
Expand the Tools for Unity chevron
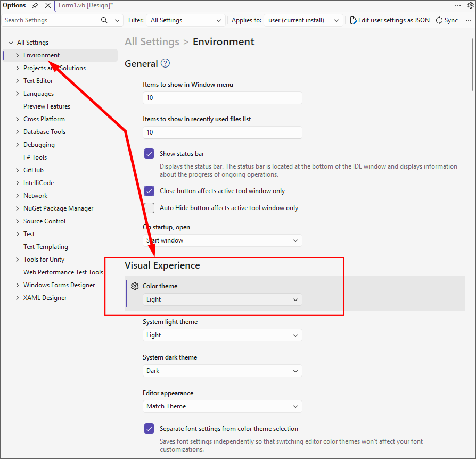[17, 260]
